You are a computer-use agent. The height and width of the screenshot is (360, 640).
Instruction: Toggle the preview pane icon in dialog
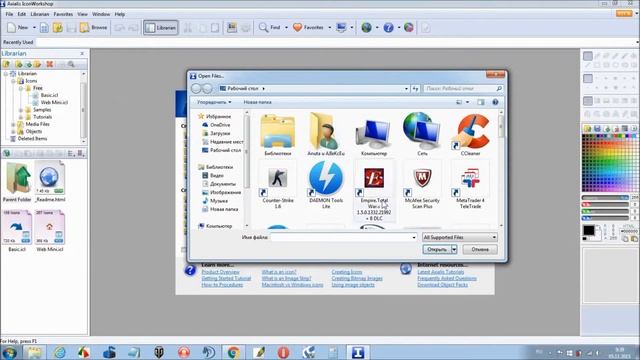481,102
